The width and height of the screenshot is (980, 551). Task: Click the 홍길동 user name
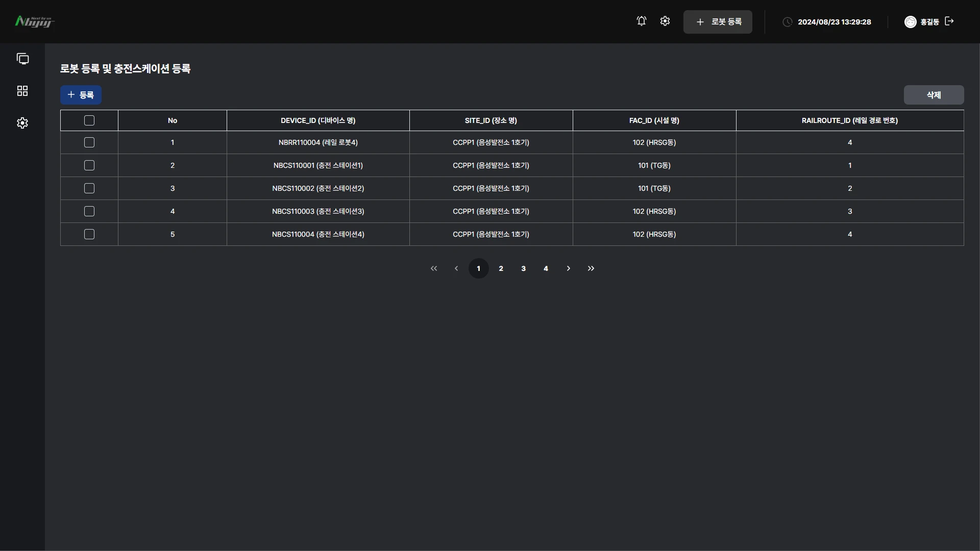pyautogui.click(x=929, y=22)
